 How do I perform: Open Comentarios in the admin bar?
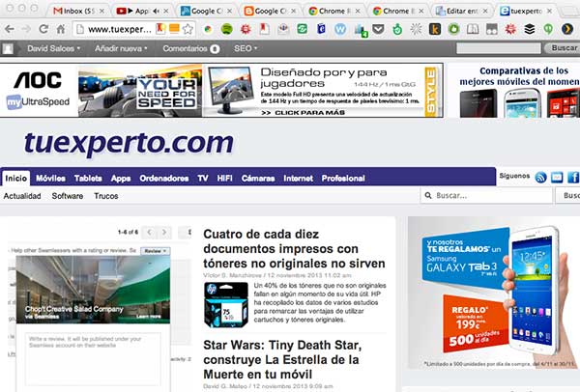pos(190,48)
